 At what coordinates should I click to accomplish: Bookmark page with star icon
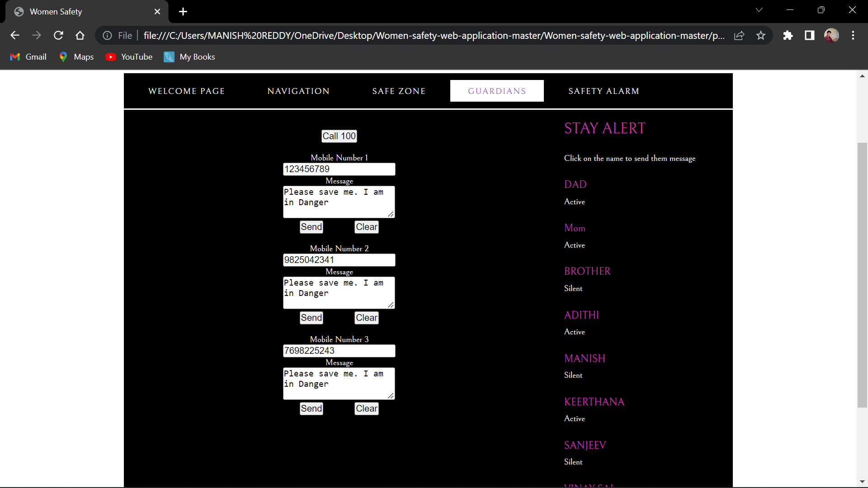click(x=761, y=35)
